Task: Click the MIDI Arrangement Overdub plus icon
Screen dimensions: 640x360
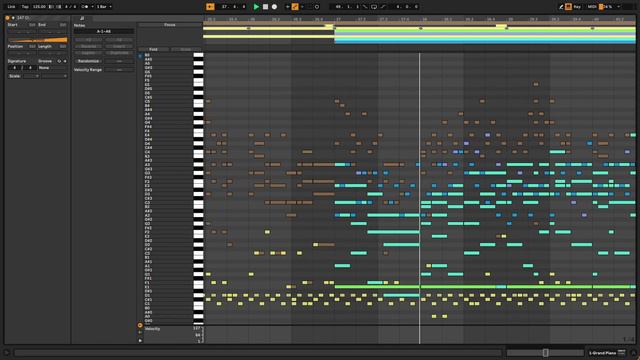Action: [x=287, y=7]
